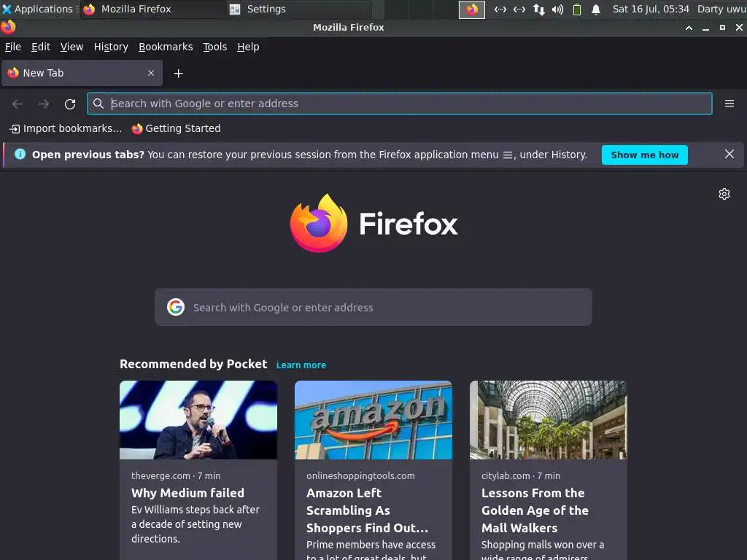
Task: Go back using the back arrow
Action: (18, 104)
